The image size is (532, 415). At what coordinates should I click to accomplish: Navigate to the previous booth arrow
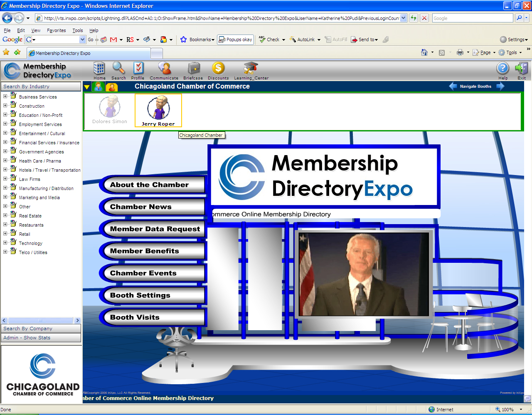tap(453, 86)
